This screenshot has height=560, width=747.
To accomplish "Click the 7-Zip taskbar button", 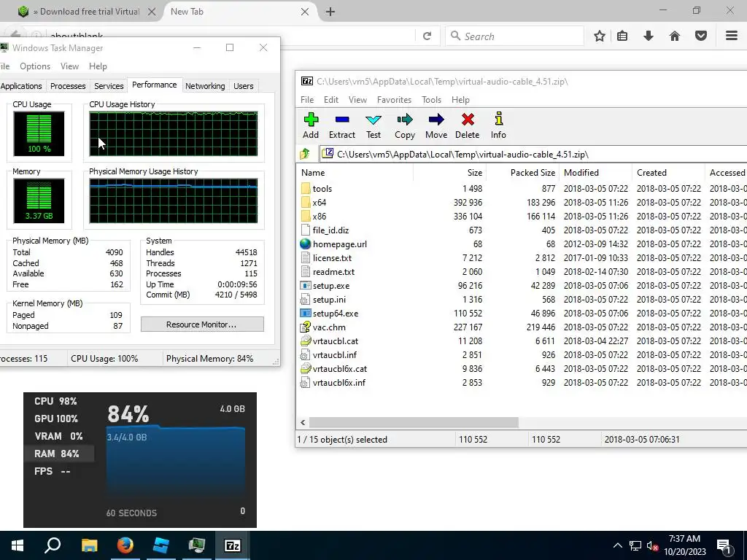I will pos(233,545).
